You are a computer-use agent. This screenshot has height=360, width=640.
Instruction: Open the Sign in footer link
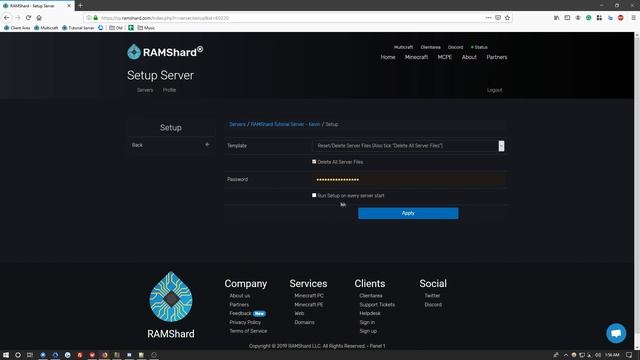pyautogui.click(x=367, y=322)
